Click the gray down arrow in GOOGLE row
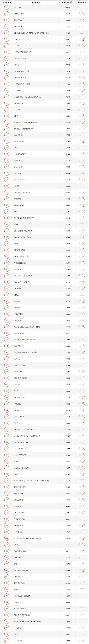 [80, 26]
